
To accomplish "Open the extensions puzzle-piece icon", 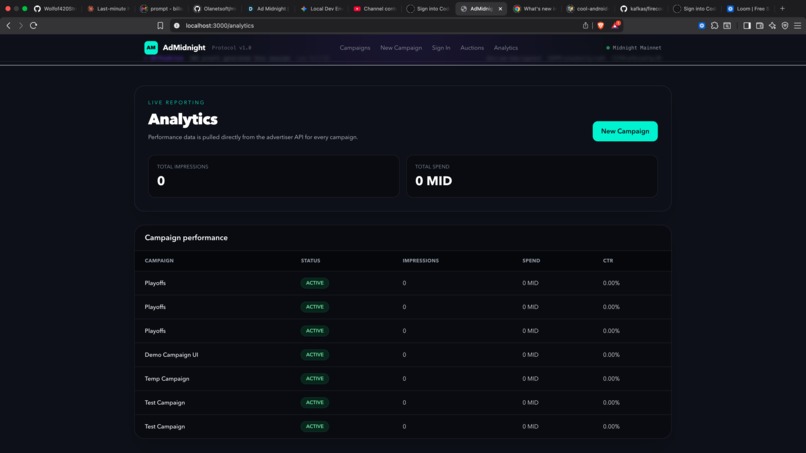I will click(715, 25).
